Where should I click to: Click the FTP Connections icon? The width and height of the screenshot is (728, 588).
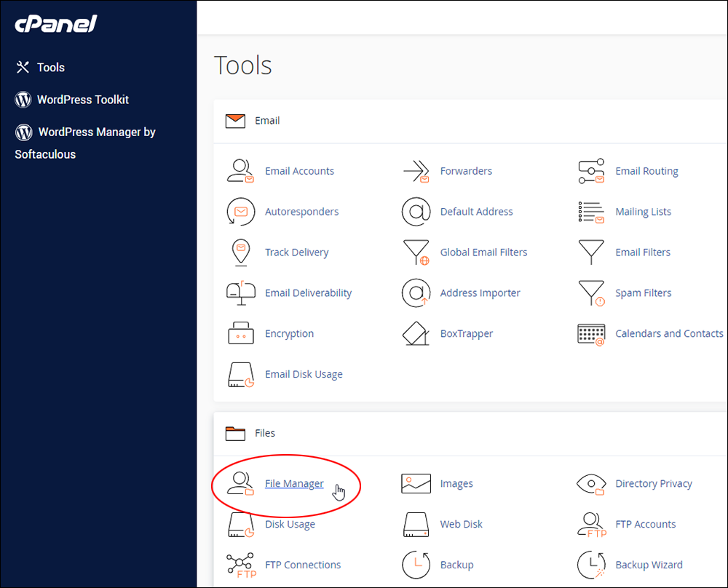tap(241, 565)
